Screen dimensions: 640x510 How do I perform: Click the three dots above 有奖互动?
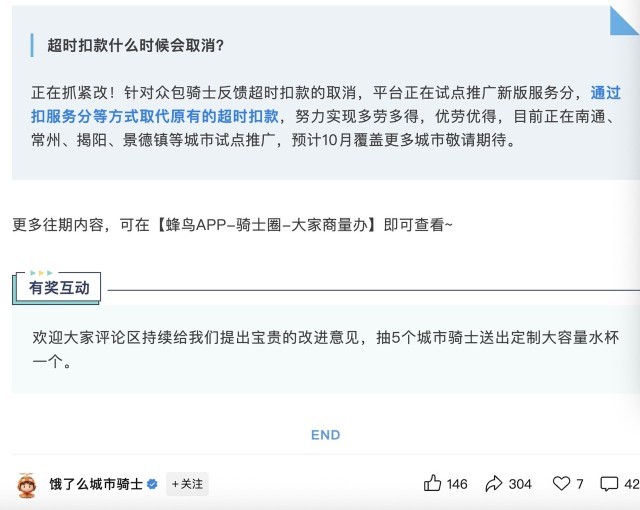coord(41,272)
